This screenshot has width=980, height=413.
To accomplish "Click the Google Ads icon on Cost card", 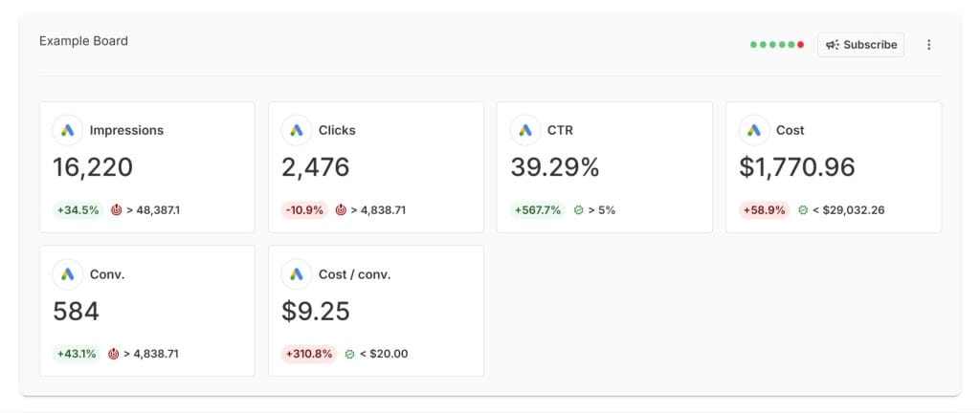I will 754,130.
